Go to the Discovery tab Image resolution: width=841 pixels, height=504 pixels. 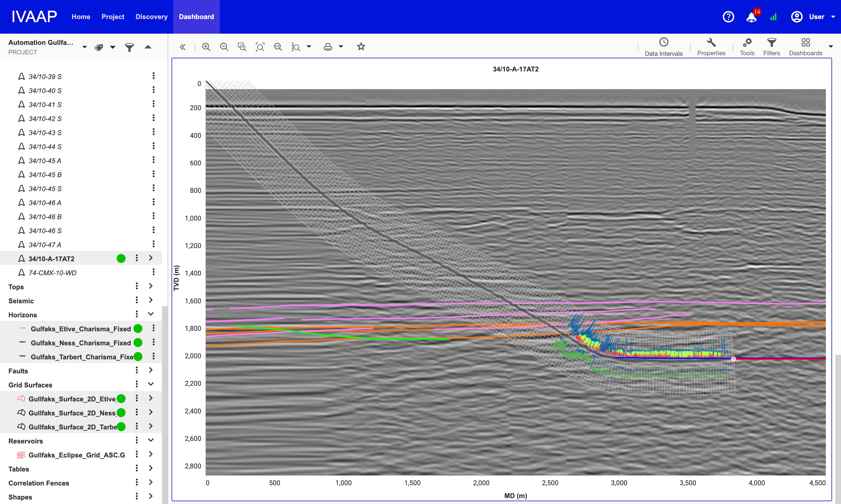coord(151,17)
